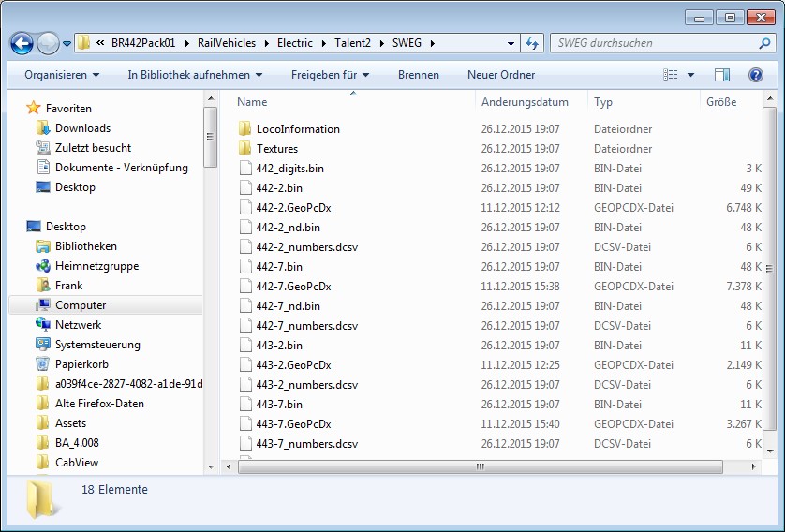
Task: Click the search magnifier icon
Action: 764,43
